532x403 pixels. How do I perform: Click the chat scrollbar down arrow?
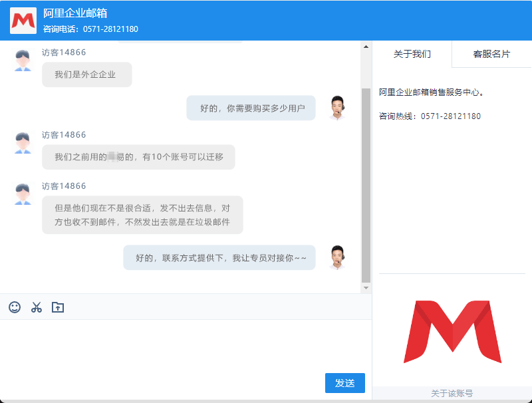[x=366, y=288]
